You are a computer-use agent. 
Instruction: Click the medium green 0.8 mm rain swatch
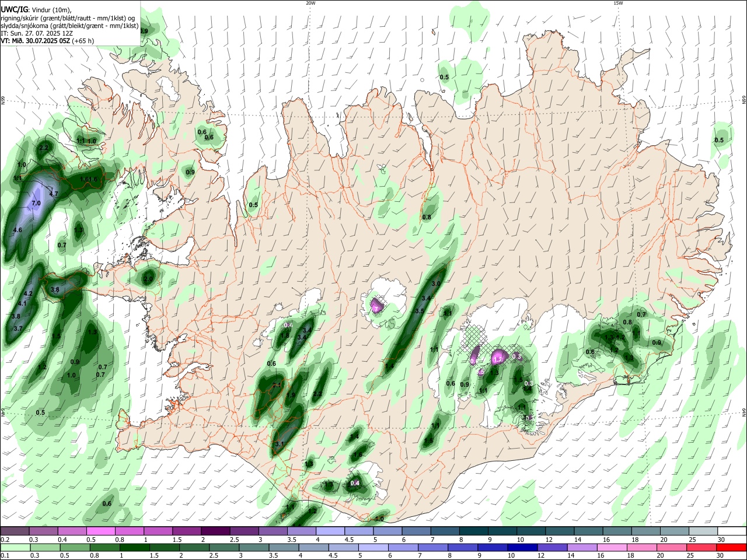[105, 547]
